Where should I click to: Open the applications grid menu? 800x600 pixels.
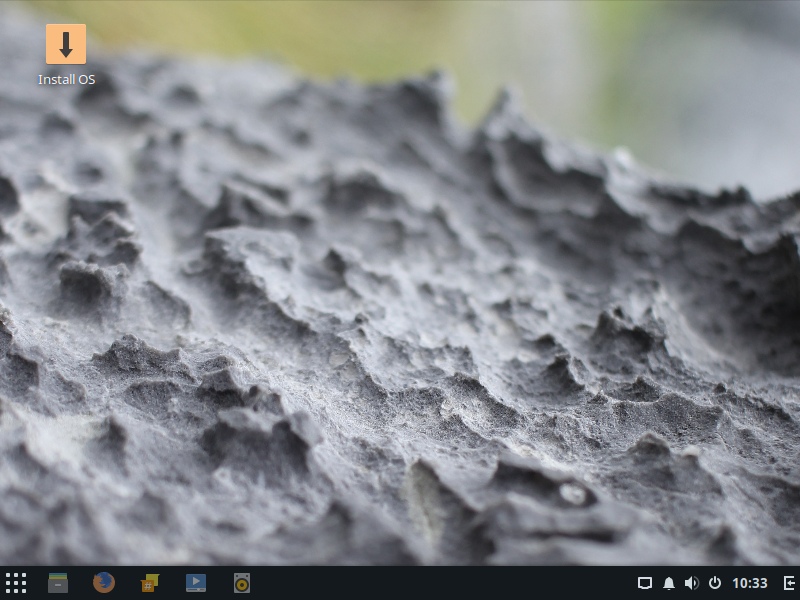(x=16, y=583)
